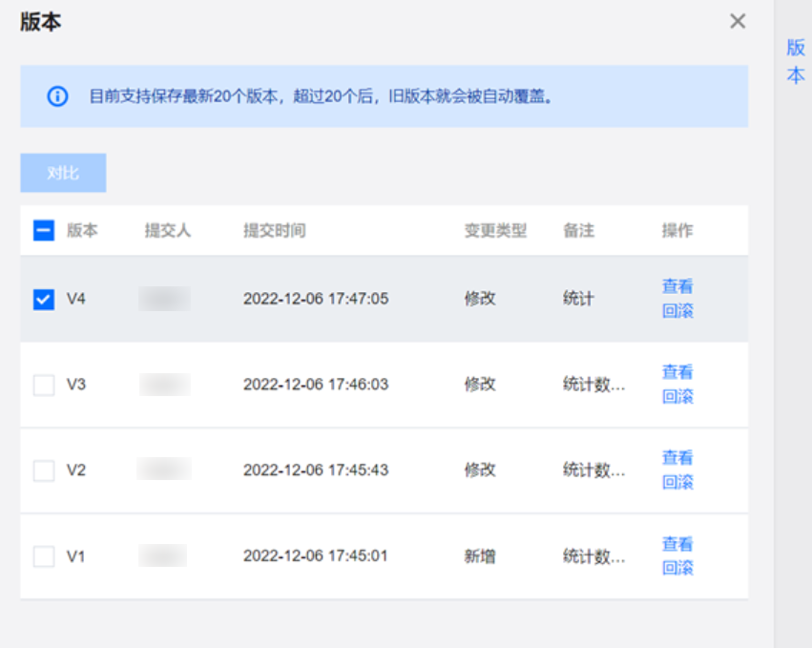Screen dimensions: 812x648
Task: Roll back to V3 via 回滚
Action: tap(677, 397)
